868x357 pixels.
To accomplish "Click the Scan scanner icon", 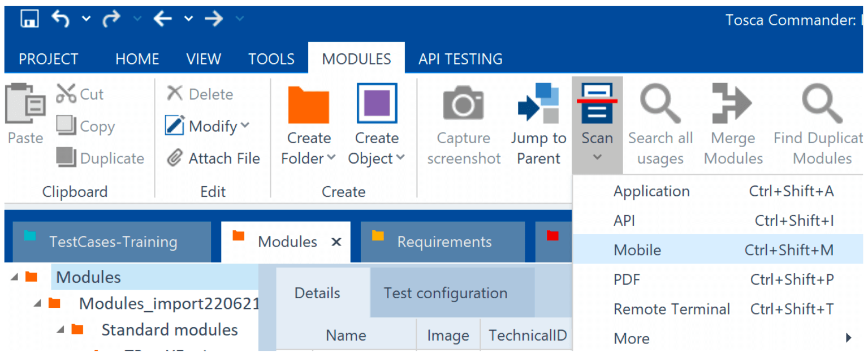I will coord(597,103).
